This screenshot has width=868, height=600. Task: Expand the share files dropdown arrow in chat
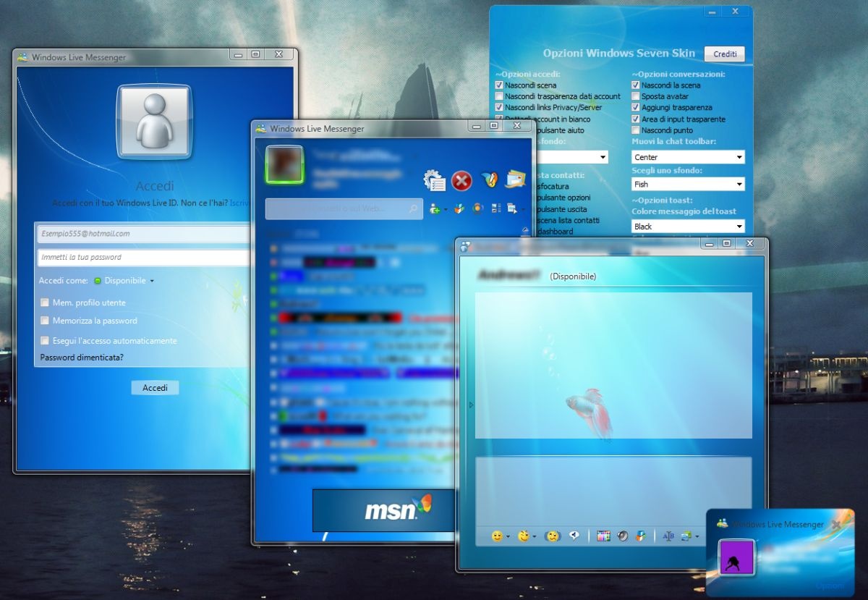pyautogui.click(x=697, y=537)
